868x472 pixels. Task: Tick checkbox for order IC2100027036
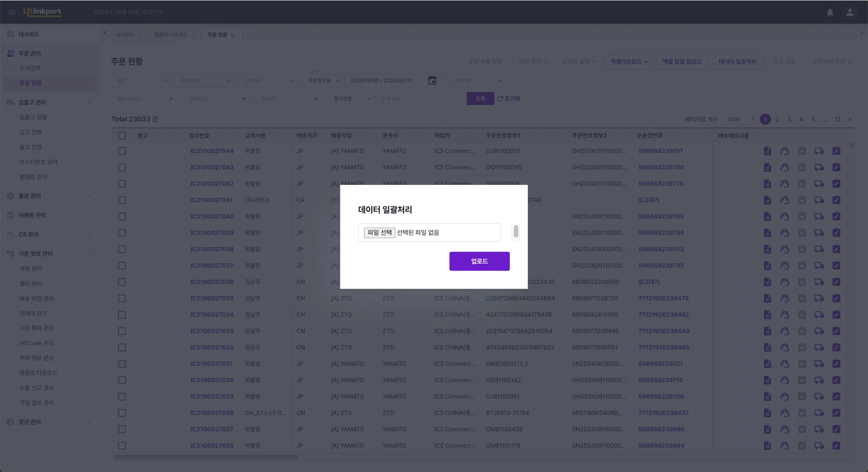122,282
